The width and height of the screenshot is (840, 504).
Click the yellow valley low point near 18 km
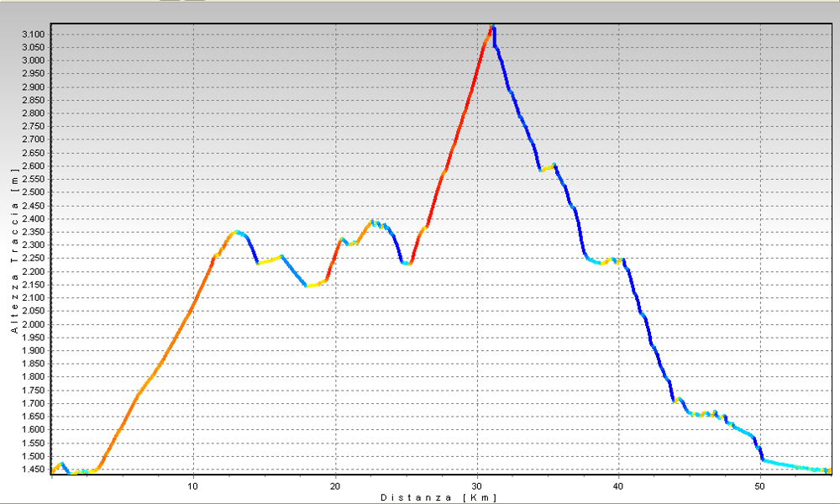pyautogui.click(x=309, y=286)
